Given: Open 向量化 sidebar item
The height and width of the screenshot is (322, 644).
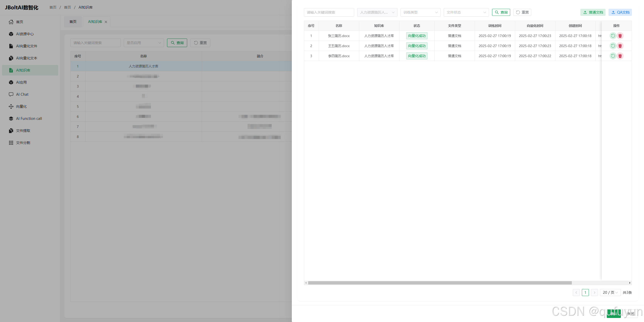Looking at the screenshot, I should [x=21, y=106].
